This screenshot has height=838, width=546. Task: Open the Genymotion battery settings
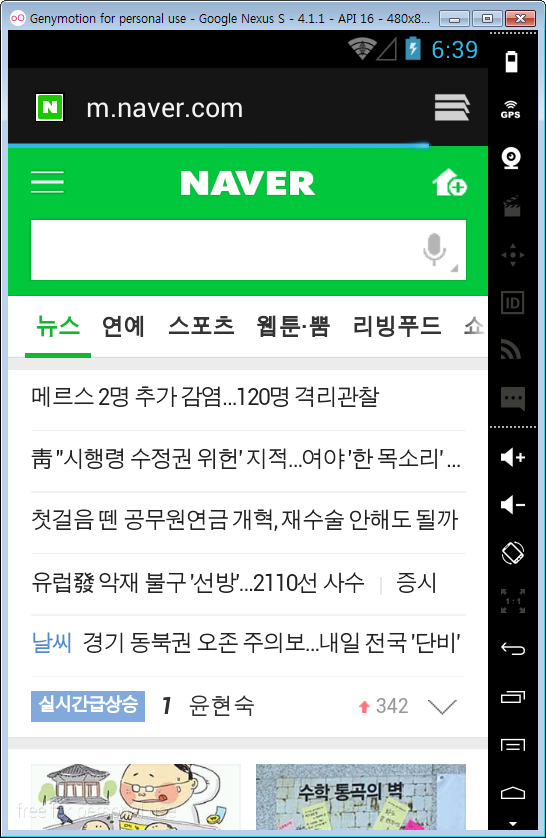(x=511, y=62)
